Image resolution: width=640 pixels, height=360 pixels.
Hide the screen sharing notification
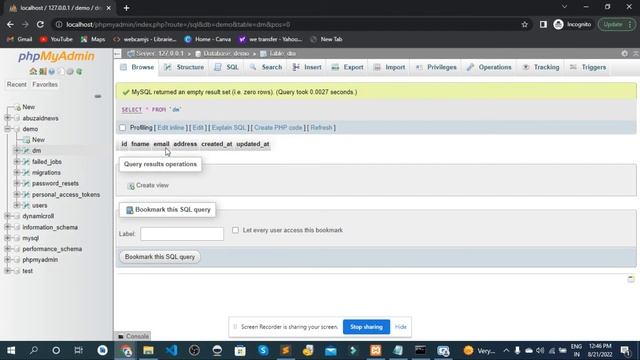pyautogui.click(x=400, y=327)
